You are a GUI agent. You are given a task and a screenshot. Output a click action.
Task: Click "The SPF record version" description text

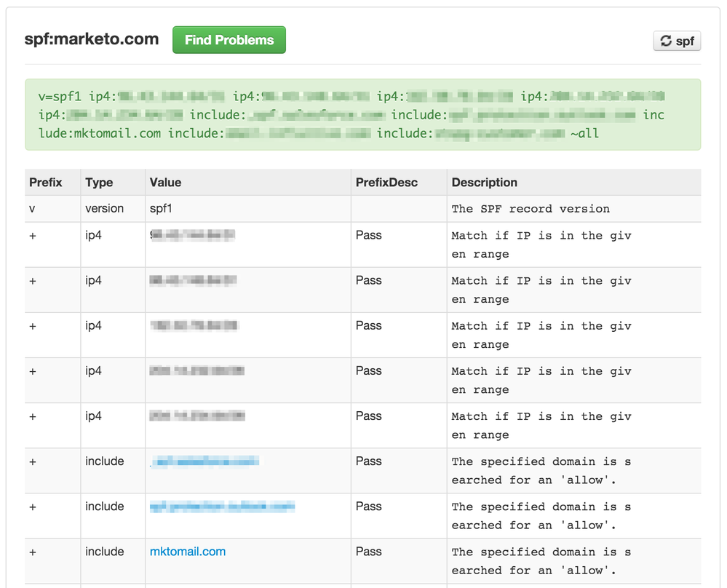[x=531, y=209]
